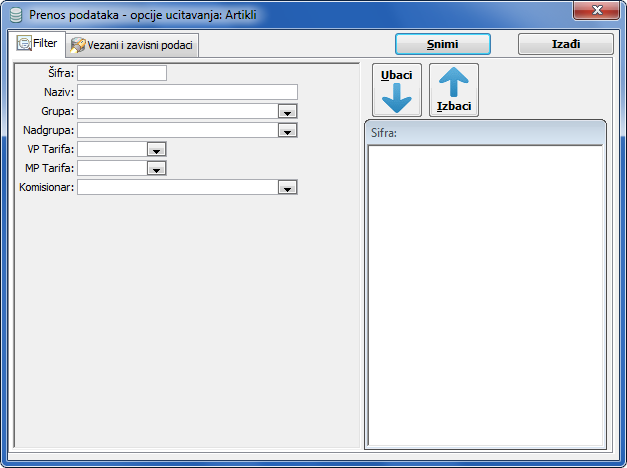Open the Vezani i zavisni podaci tab

(133, 46)
